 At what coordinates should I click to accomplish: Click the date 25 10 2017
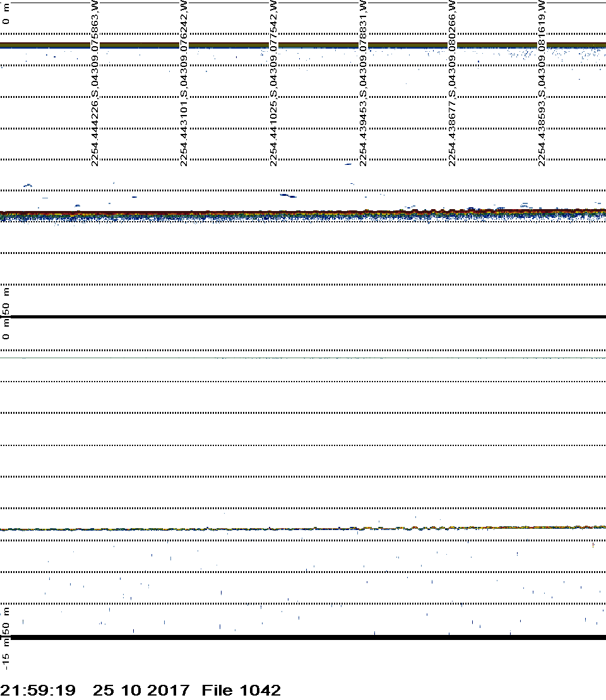(x=141, y=690)
